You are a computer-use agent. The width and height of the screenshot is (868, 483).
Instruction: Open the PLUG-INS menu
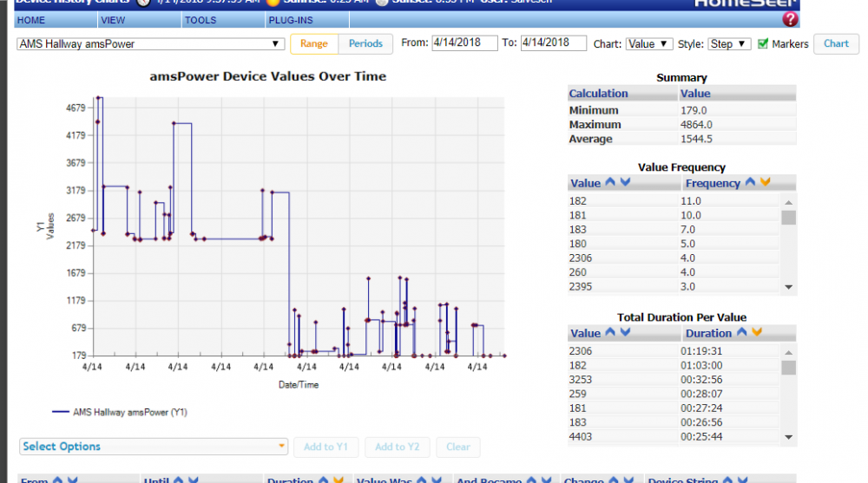[286, 19]
